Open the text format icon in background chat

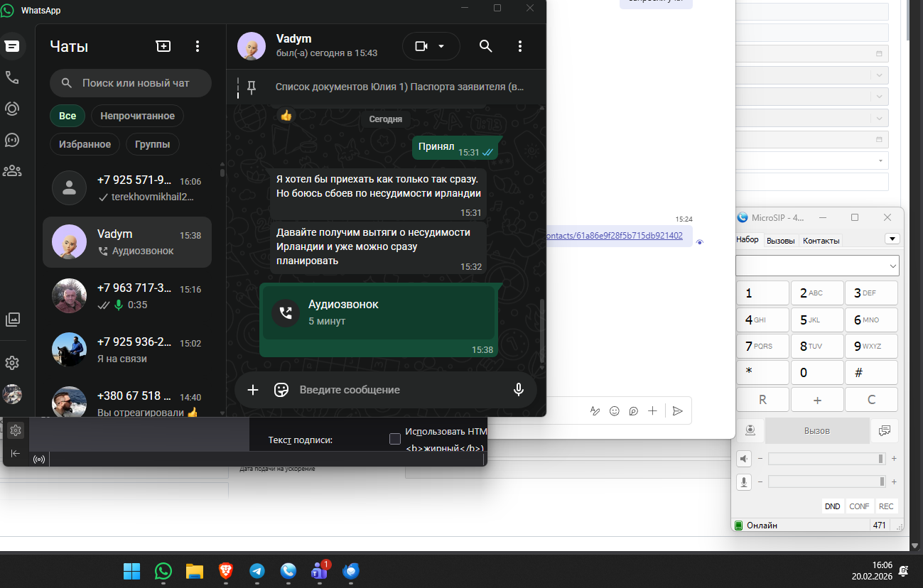coord(595,410)
